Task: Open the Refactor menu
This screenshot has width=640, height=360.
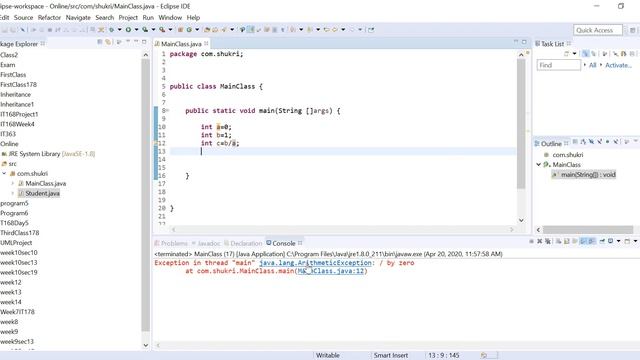Action: tap(49, 18)
